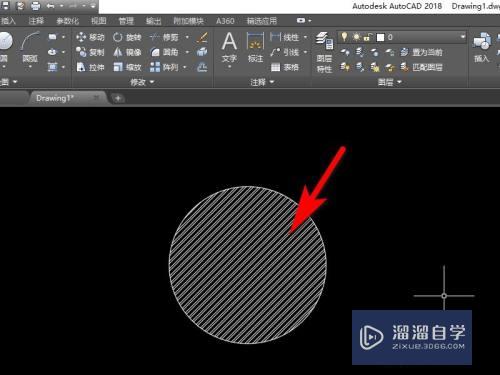
Task: Click Match Layer (匹配图层) button
Action: 422,67
